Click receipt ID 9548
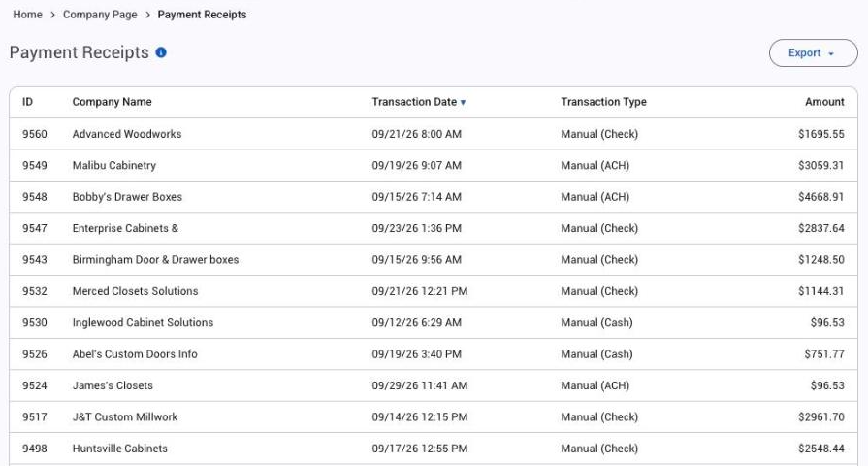The height and width of the screenshot is (466, 868). point(35,197)
